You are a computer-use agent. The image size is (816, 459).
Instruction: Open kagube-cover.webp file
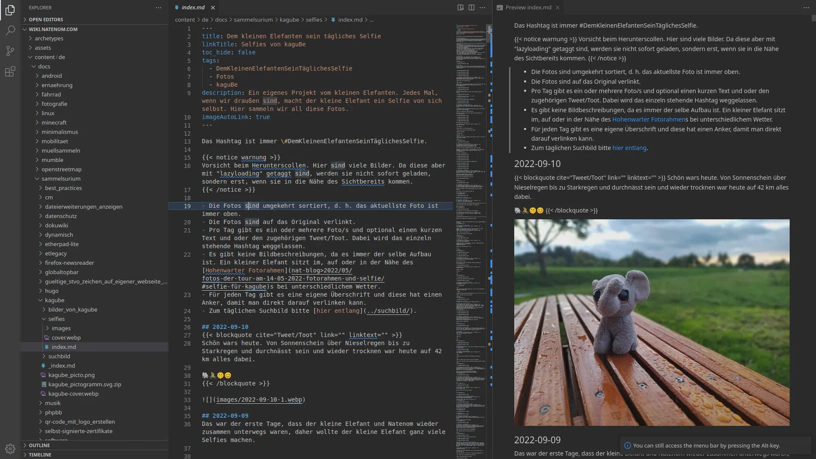click(73, 394)
